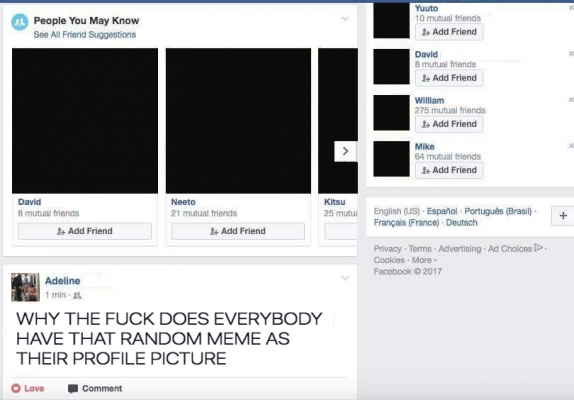Click the Comment speech bubble icon
The width and height of the screenshot is (574, 400).
(x=73, y=389)
